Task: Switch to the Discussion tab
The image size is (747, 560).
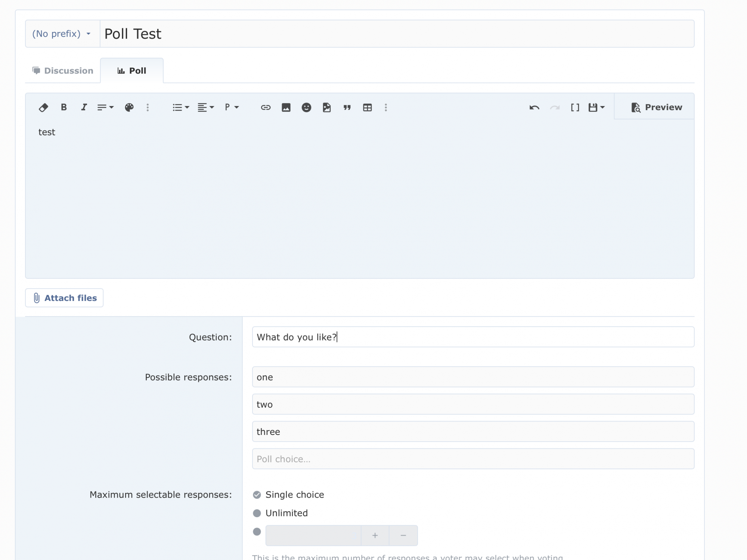Action: pyautogui.click(x=63, y=71)
